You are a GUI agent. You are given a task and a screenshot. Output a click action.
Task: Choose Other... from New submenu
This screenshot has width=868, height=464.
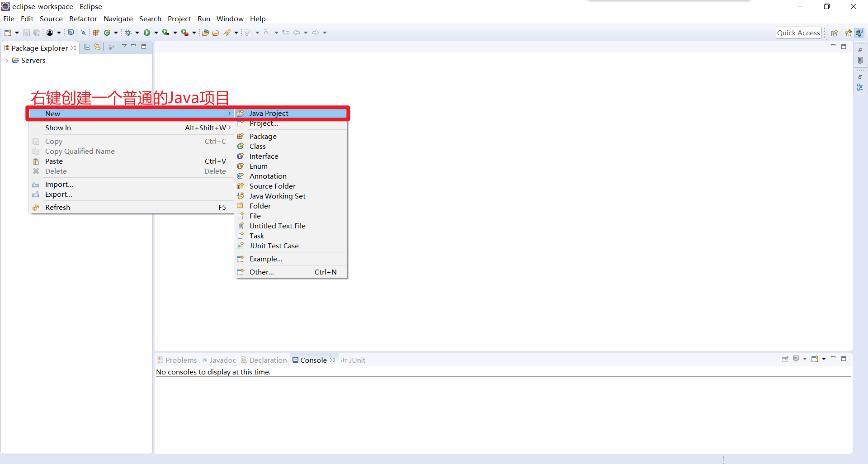click(x=291, y=272)
